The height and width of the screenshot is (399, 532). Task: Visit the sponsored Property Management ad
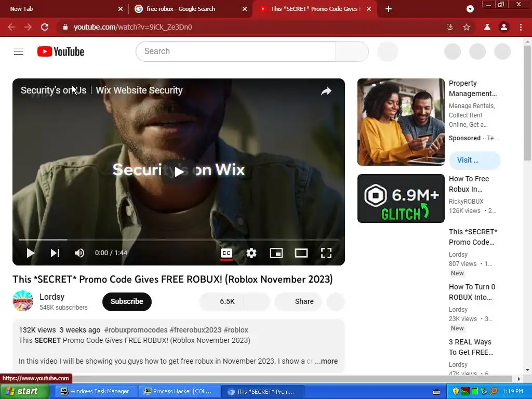coord(474,160)
